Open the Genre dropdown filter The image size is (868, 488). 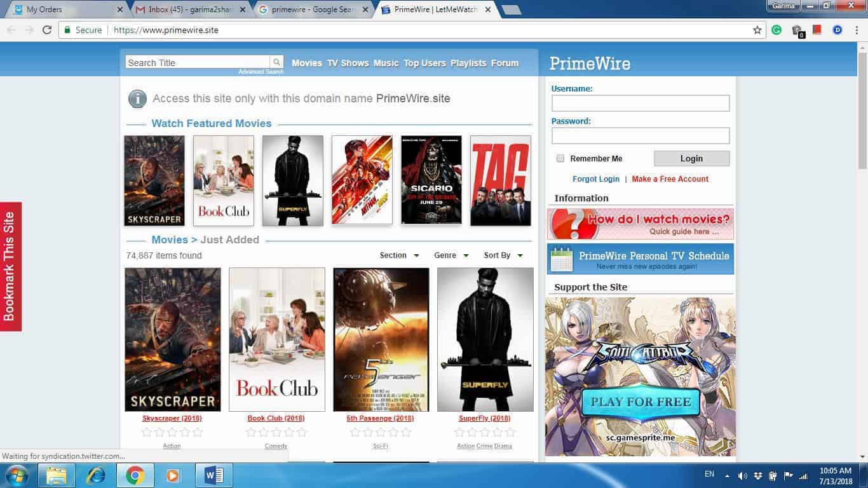pos(451,255)
